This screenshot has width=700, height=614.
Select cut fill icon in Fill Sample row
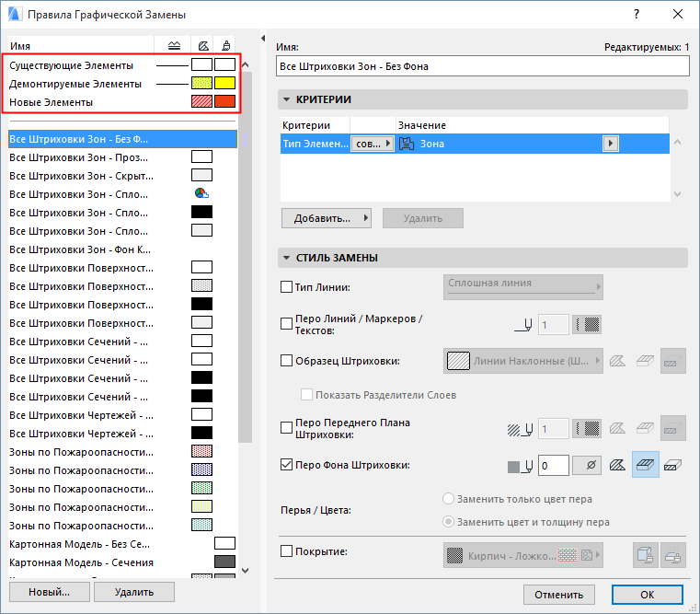tap(672, 361)
